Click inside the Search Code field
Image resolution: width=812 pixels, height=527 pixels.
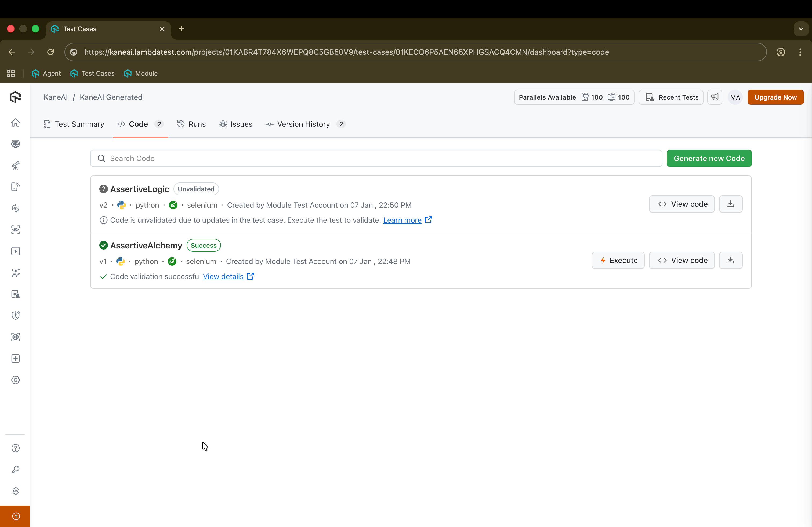[239, 158]
